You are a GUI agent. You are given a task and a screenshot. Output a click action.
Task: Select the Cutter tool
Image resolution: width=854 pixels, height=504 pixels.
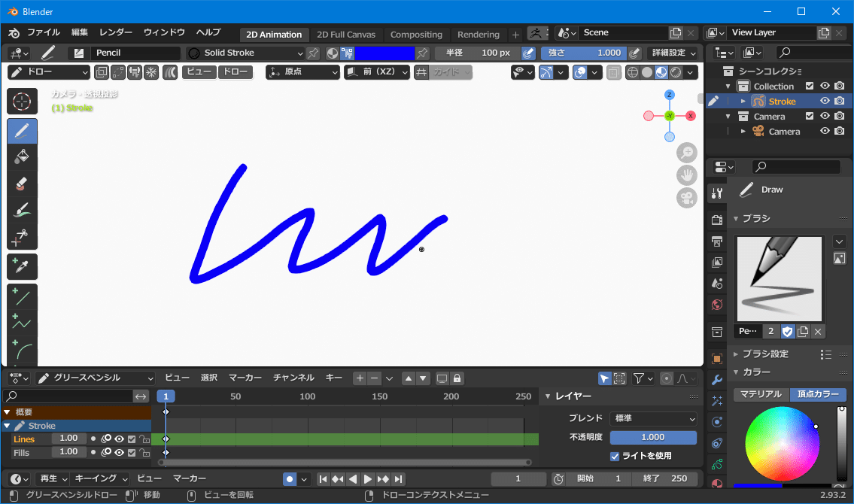point(22,237)
